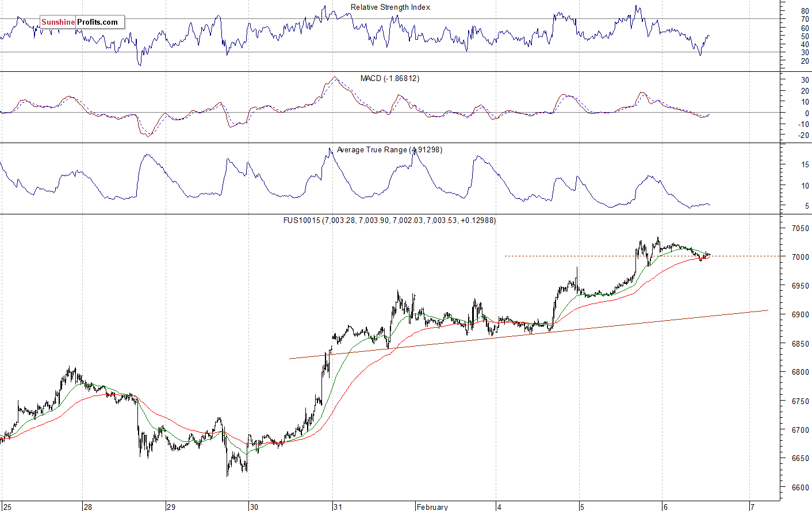Image resolution: width=812 pixels, height=511 pixels.
Task: Click the 6750 price axis label
Action: (x=800, y=401)
